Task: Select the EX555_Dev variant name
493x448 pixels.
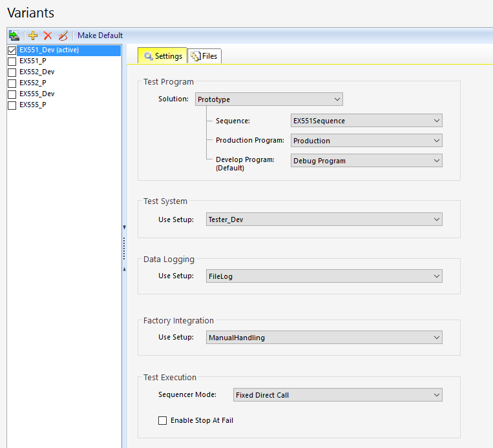Action: pos(37,94)
